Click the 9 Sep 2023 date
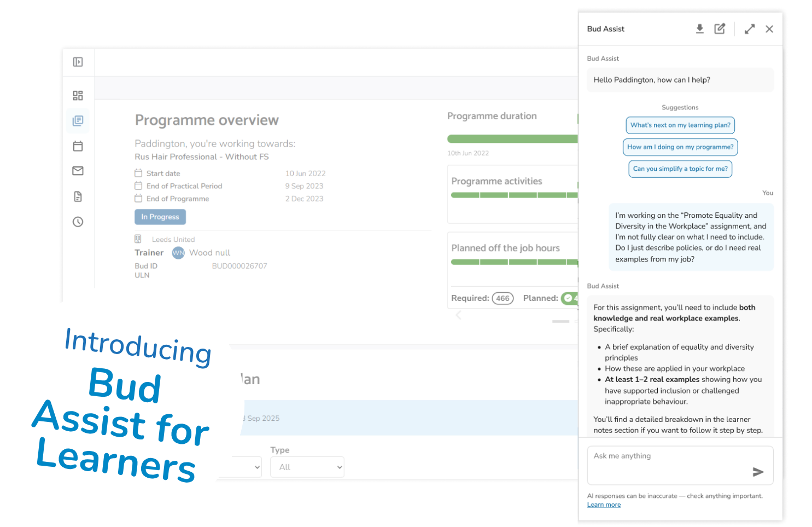Screen dimensions: 812x527 (304, 186)
